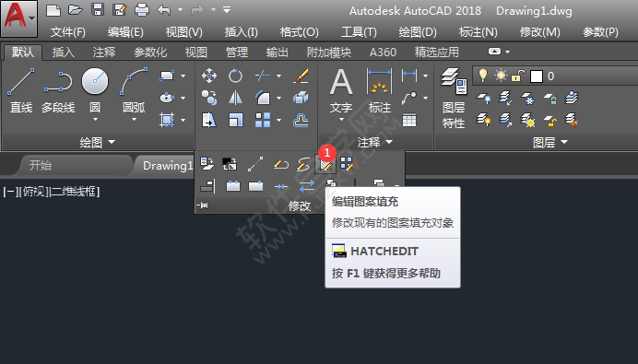Pin the expanded Modify panel

[202, 205]
